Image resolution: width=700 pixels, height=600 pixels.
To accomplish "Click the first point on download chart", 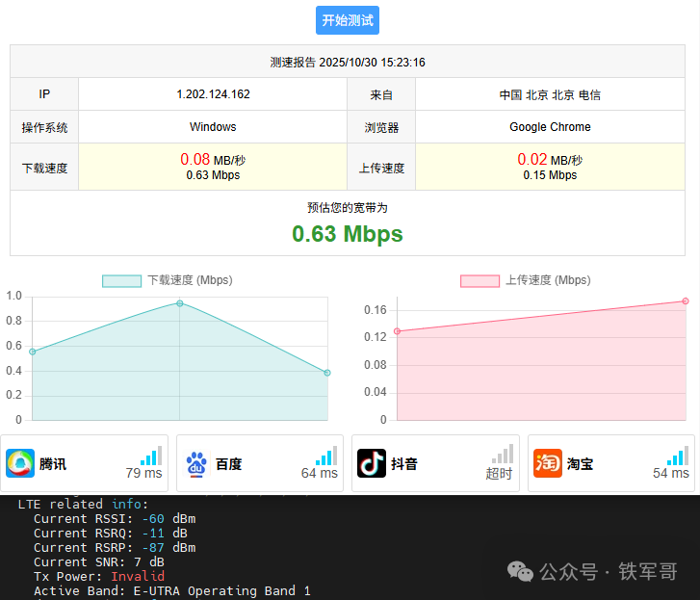I will point(33,352).
